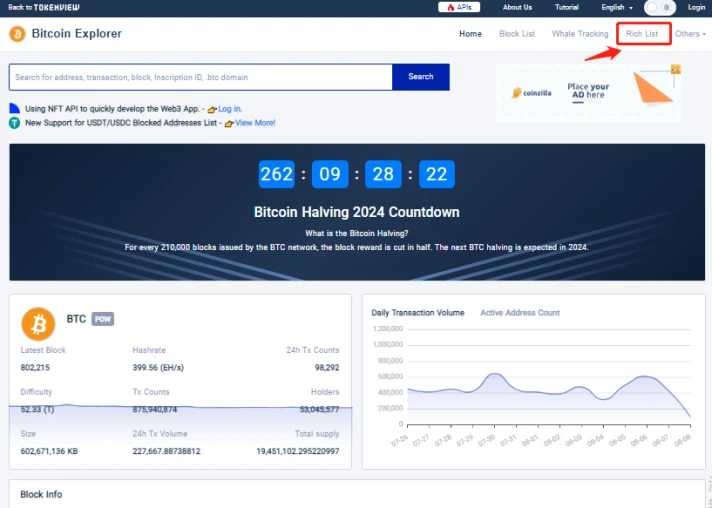Viewport: 712px width, 508px height.
Task: Click the green Tether USDT notice icon
Action: point(15,123)
